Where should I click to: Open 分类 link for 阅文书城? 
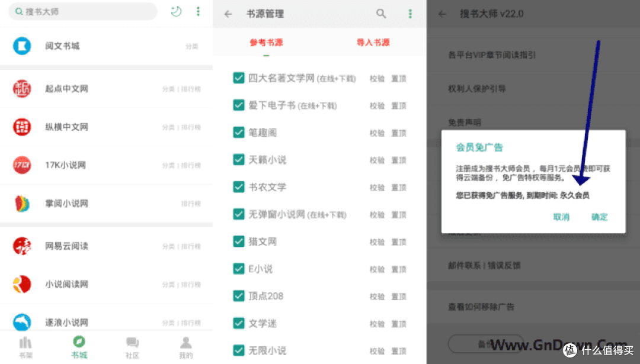[x=192, y=47]
